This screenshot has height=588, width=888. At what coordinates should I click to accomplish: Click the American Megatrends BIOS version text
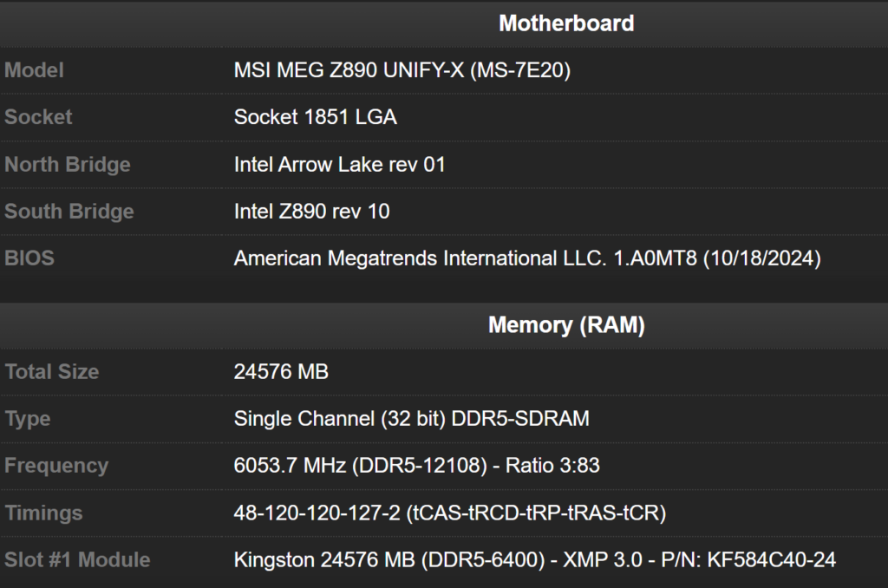[526, 258]
